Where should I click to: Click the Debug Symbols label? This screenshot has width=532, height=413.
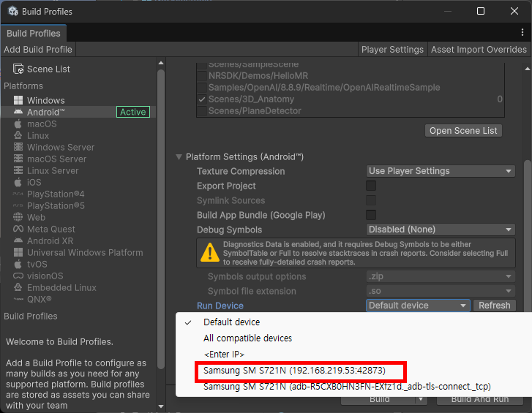tap(229, 230)
